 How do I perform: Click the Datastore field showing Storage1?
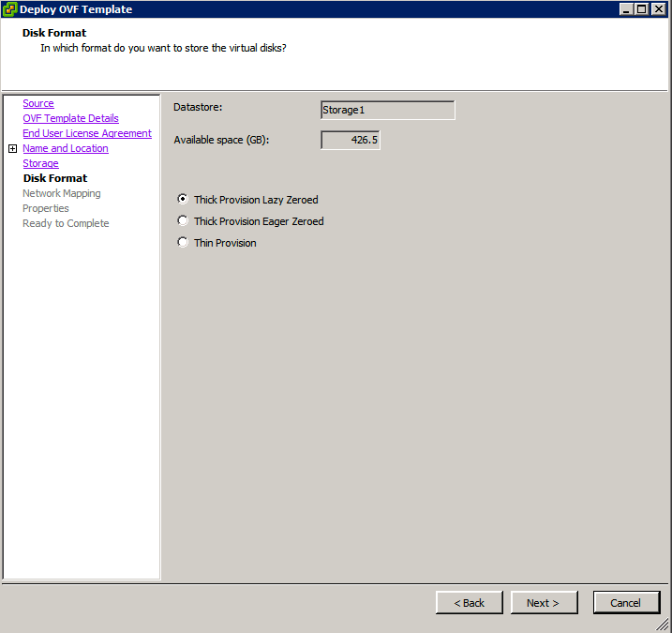(x=387, y=110)
